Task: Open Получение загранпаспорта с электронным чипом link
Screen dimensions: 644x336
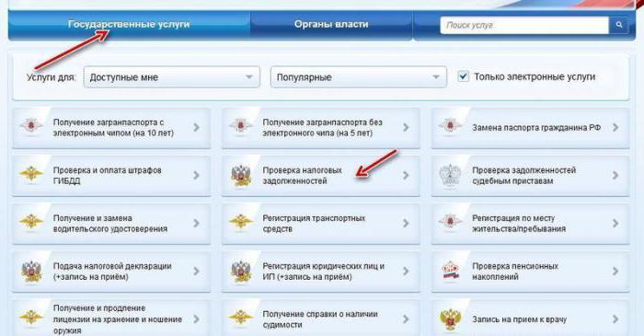Action: click(113, 128)
